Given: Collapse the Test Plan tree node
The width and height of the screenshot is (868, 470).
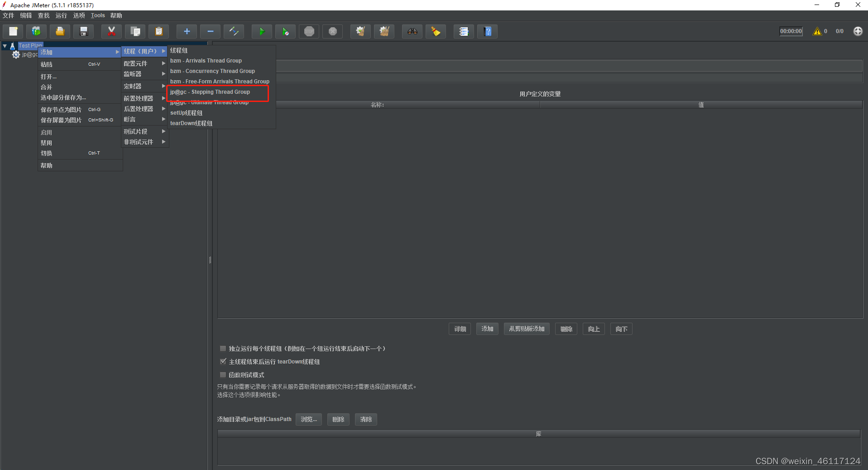Looking at the screenshot, I should 5,46.
